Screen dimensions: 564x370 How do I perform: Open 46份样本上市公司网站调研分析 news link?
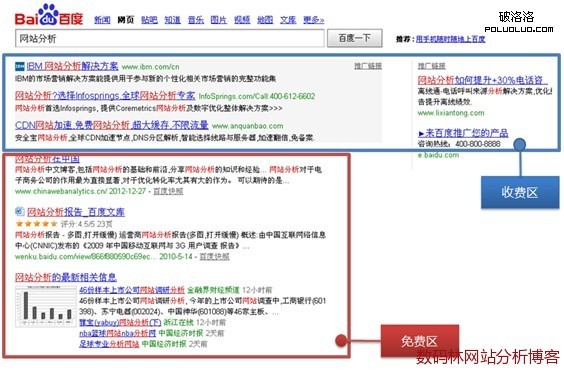click(132, 290)
